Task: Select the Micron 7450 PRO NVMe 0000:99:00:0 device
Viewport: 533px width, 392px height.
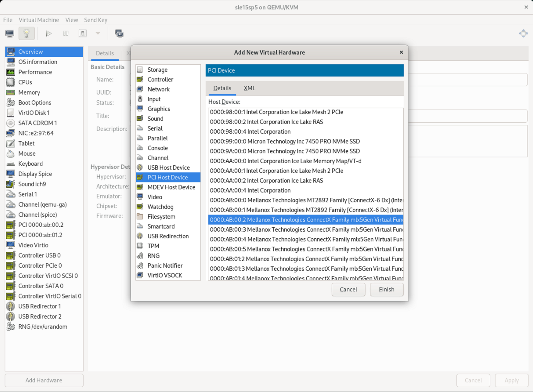Action: point(285,141)
